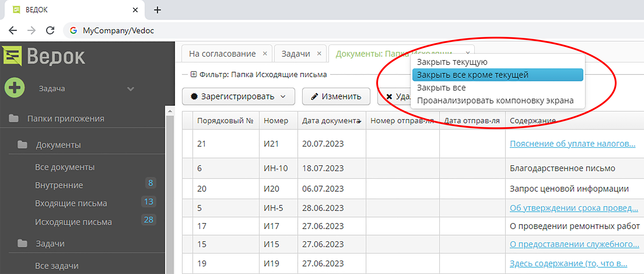The height and width of the screenshot is (274, 644).
Task: Close the 'На согласование' tab
Action: coord(265,54)
